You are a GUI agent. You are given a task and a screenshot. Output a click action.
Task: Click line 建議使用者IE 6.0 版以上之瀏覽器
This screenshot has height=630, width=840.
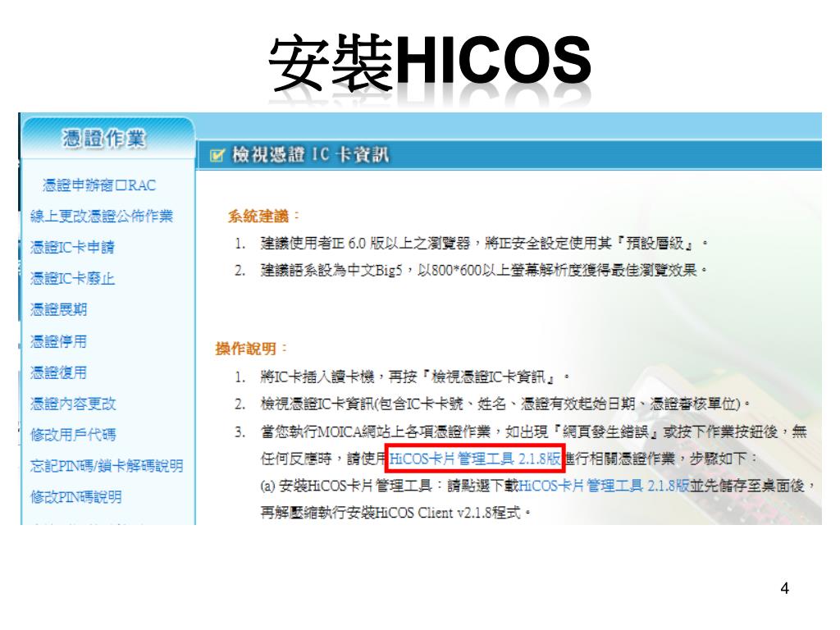[x=484, y=243]
